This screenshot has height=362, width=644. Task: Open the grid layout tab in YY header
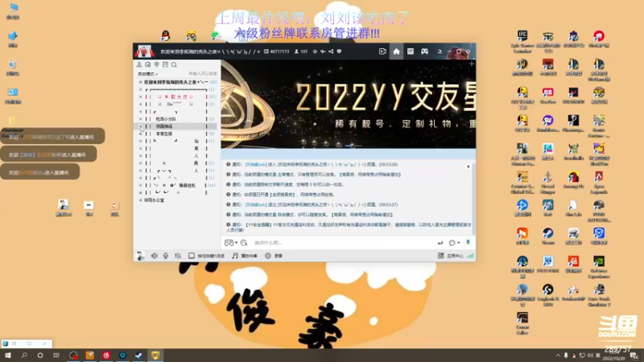pos(411,51)
